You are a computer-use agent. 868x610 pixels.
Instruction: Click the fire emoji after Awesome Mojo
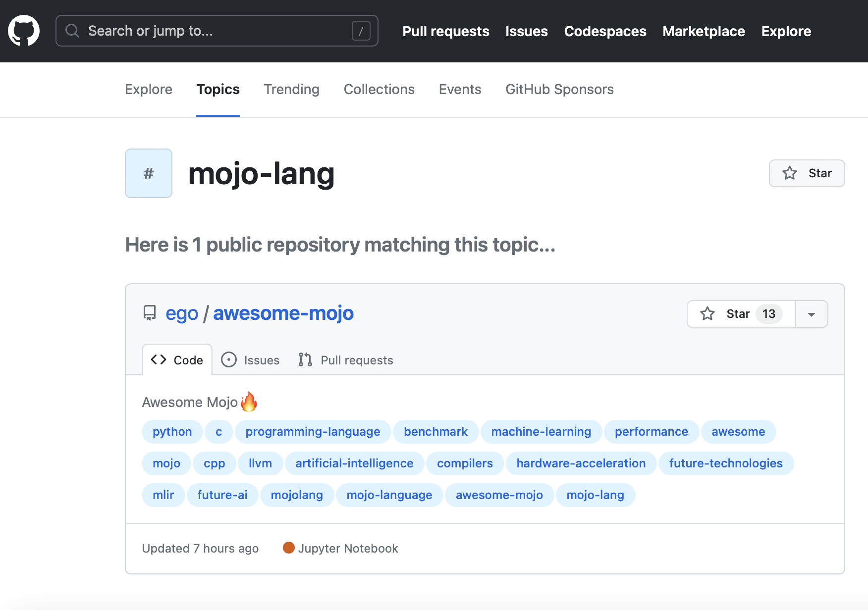coord(249,402)
